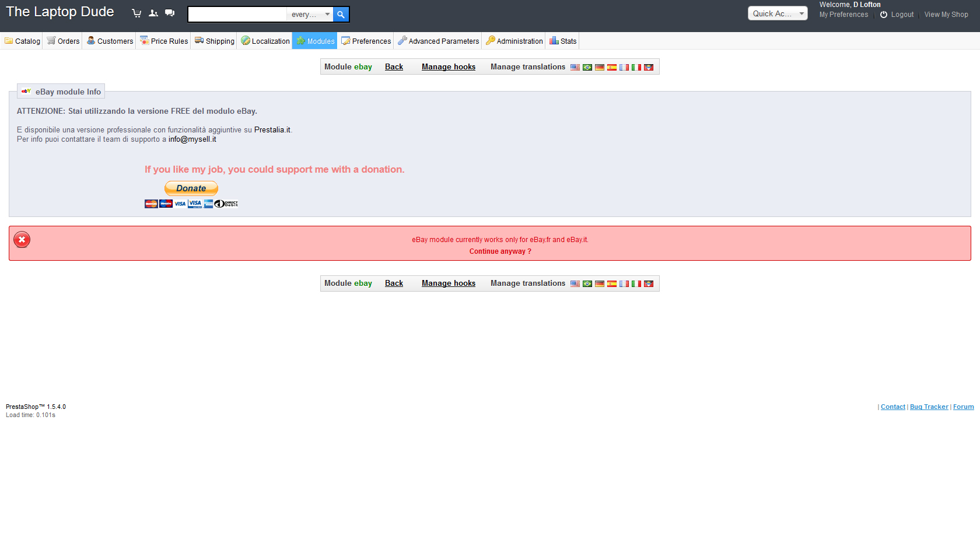Open the shopping cart icon in header
Screen dimensions: 980x553
click(136, 13)
